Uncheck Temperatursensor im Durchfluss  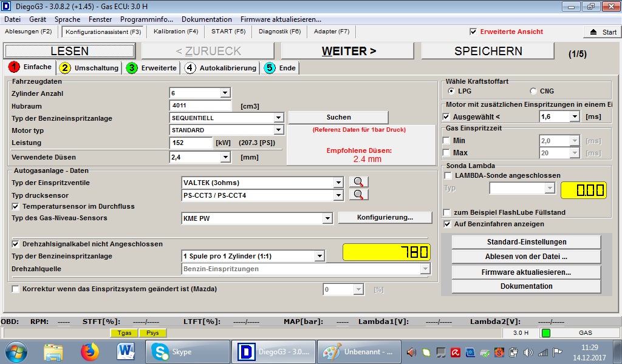tap(16, 206)
